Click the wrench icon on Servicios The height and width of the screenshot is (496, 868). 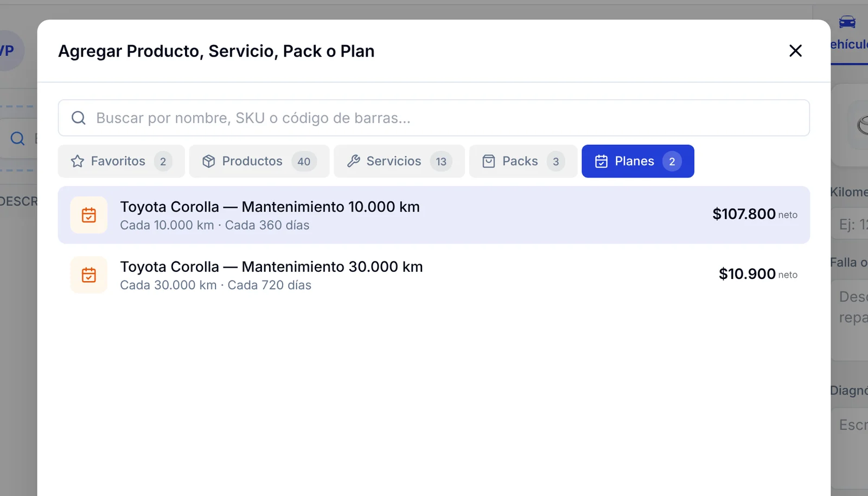[x=354, y=161]
